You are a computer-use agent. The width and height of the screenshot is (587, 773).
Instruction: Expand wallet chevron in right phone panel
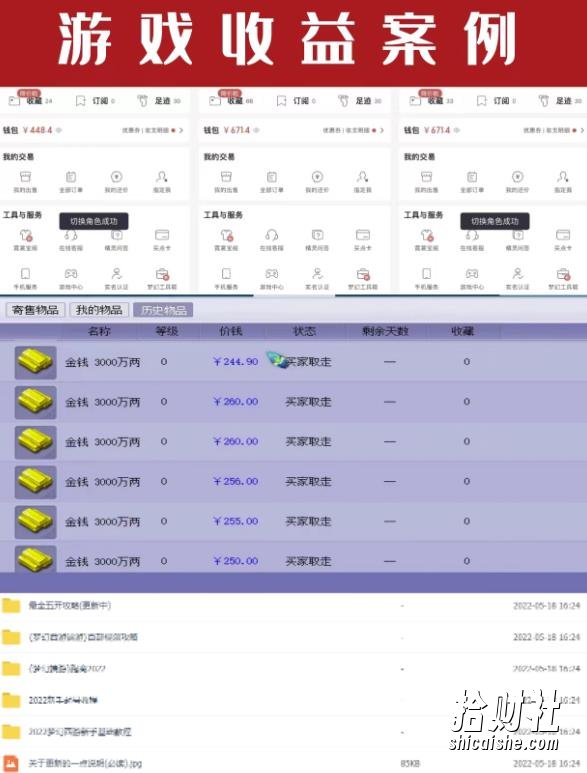point(582,130)
